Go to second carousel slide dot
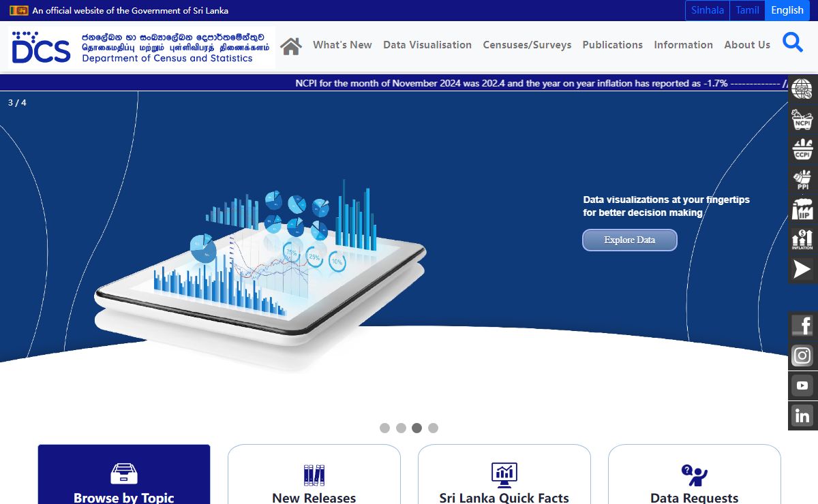 click(401, 428)
